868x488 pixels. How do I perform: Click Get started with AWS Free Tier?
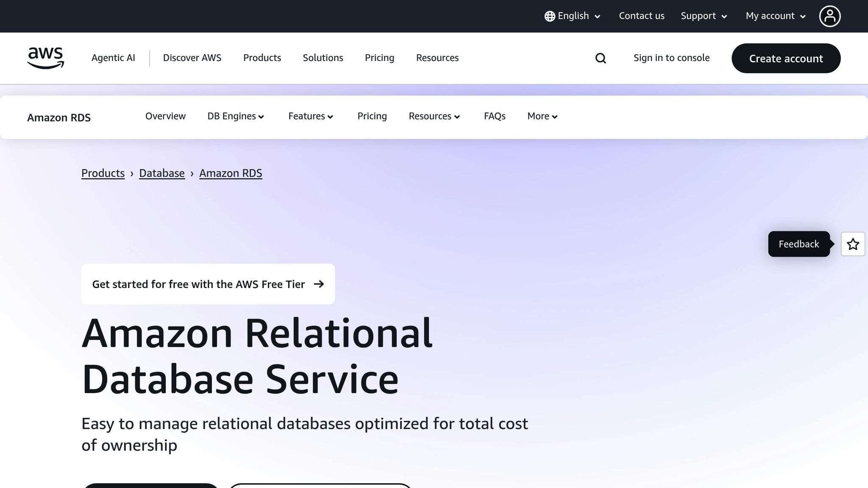(x=208, y=284)
